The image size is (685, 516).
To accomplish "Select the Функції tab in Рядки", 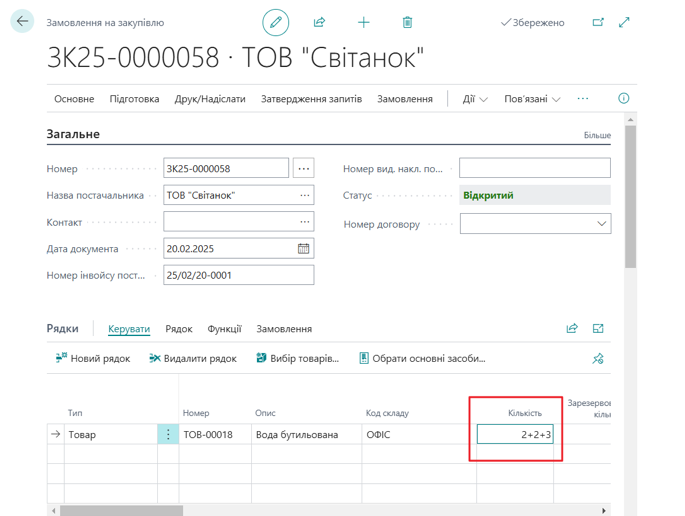I will tap(224, 329).
